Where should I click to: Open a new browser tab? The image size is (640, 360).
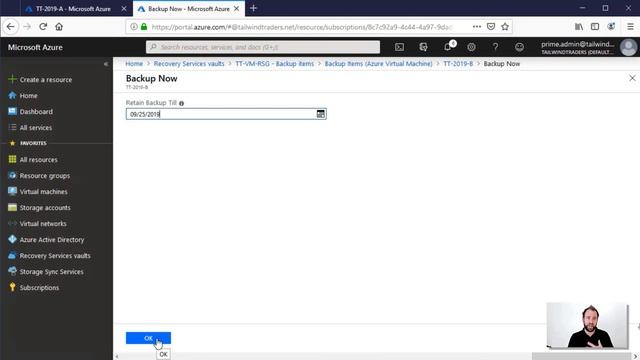click(x=253, y=8)
